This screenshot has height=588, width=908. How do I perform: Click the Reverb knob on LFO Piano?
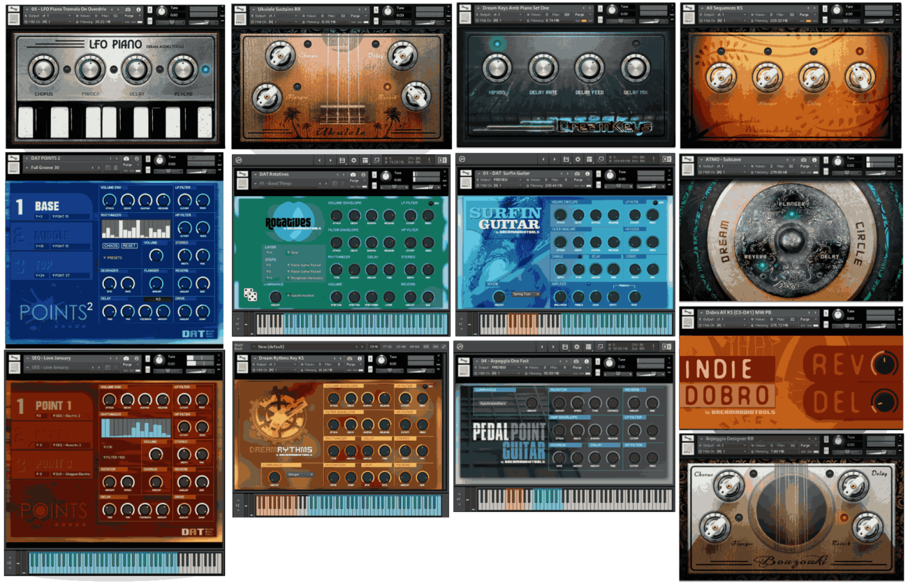[x=182, y=69]
